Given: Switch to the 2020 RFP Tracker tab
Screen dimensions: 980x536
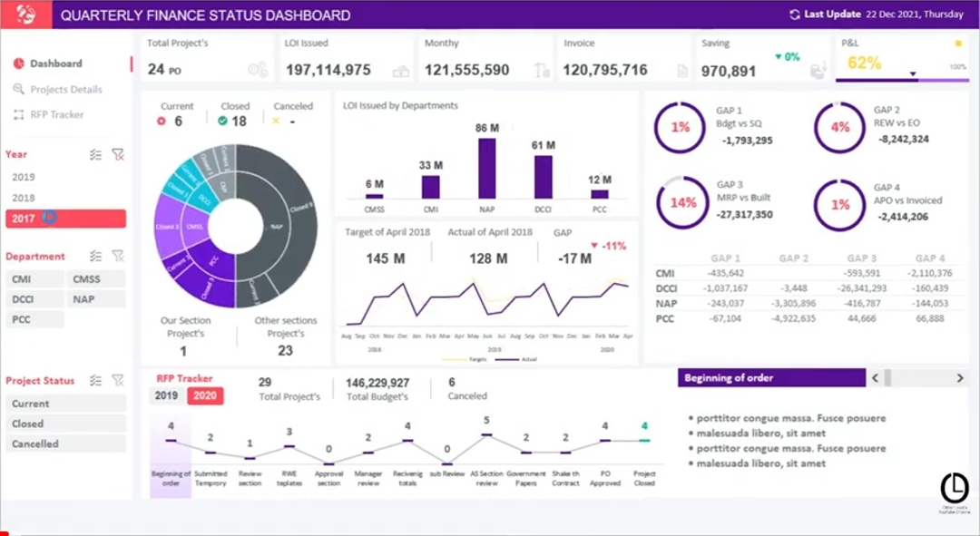Looking at the screenshot, I should (x=206, y=396).
